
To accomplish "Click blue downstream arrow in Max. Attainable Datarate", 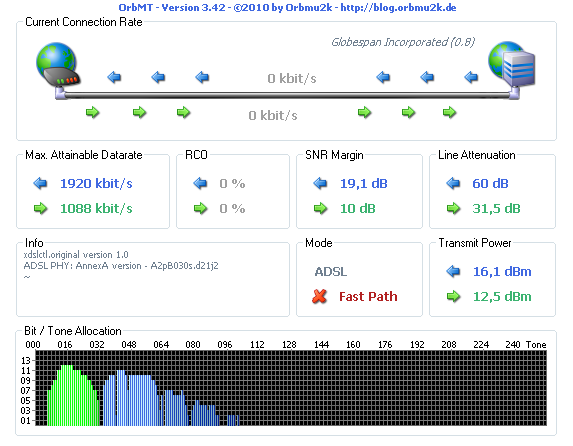I will pyautogui.click(x=40, y=183).
